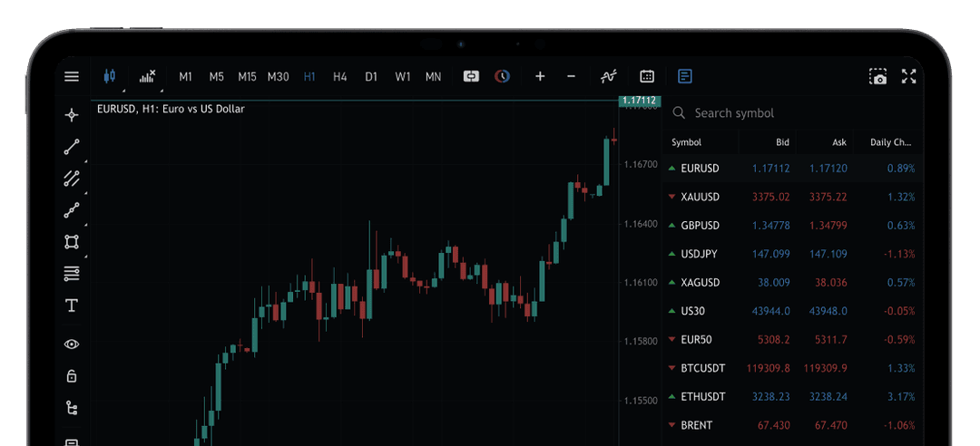The image size is (980, 446).
Task: Take a chart screenshot with camera icon
Action: click(x=877, y=77)
